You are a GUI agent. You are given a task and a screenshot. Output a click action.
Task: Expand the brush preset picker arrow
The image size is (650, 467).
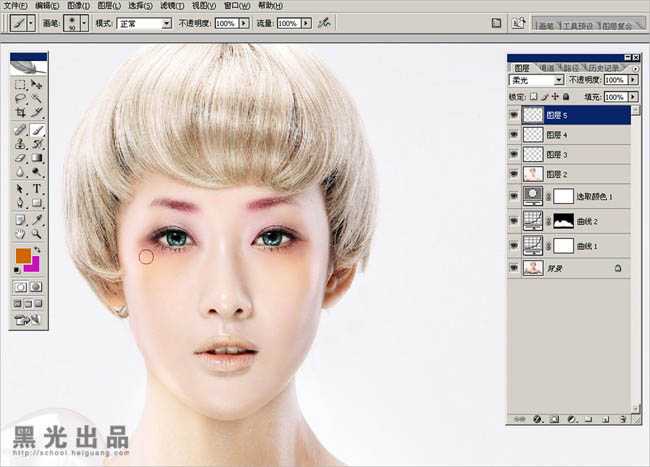(84, 22)
